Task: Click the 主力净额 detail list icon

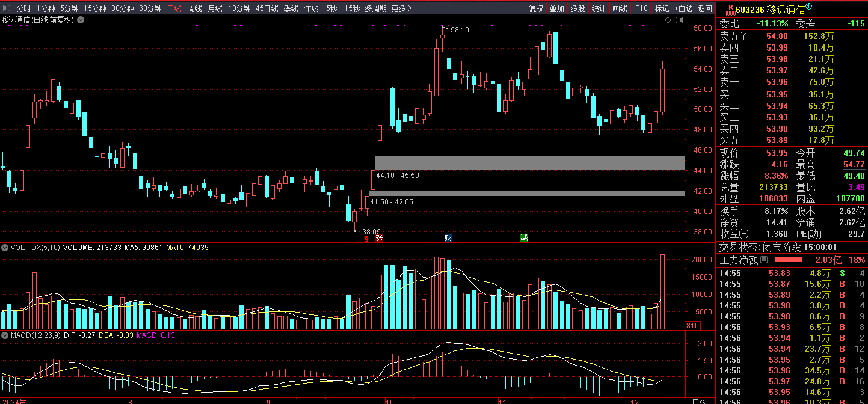Action: click(x=765, y=260)
